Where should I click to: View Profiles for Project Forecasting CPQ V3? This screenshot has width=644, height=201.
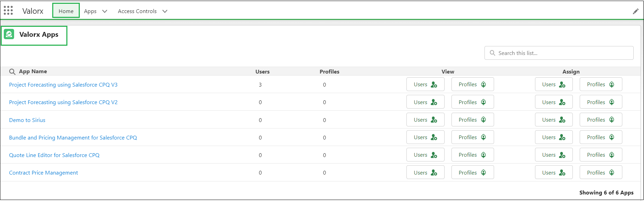coord(472,84)
